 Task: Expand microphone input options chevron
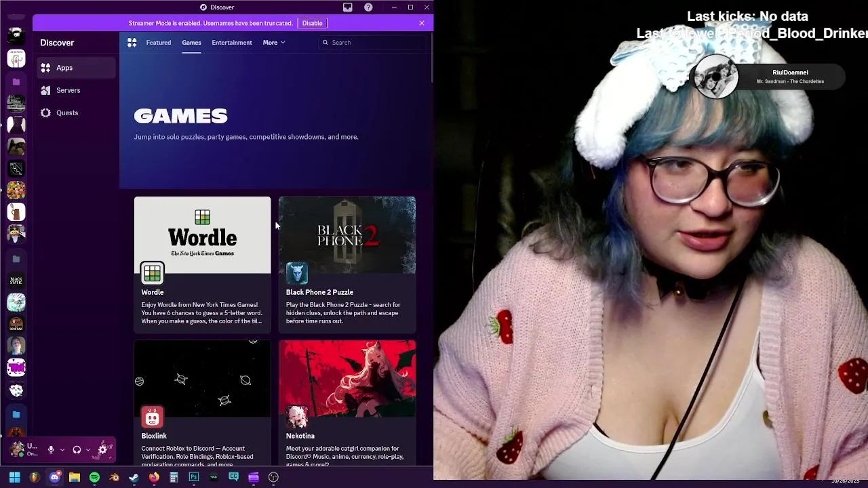(x=62, y=449)
